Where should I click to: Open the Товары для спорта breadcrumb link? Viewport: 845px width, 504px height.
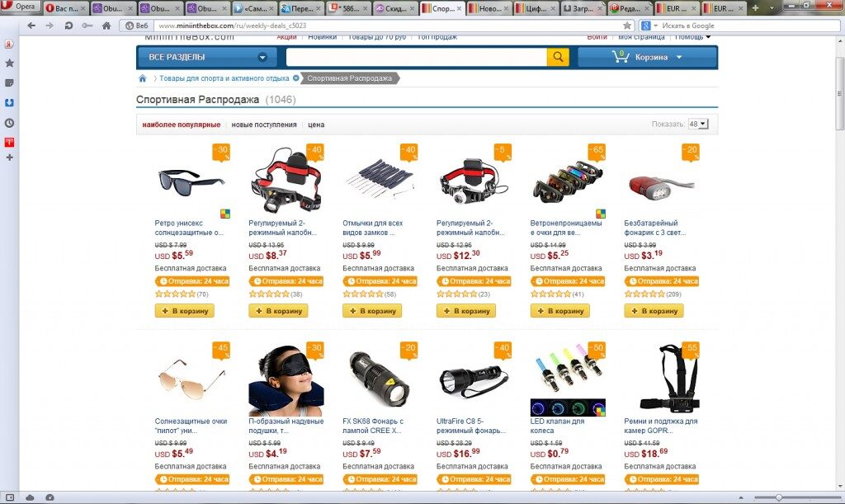(x=224, y=78)
